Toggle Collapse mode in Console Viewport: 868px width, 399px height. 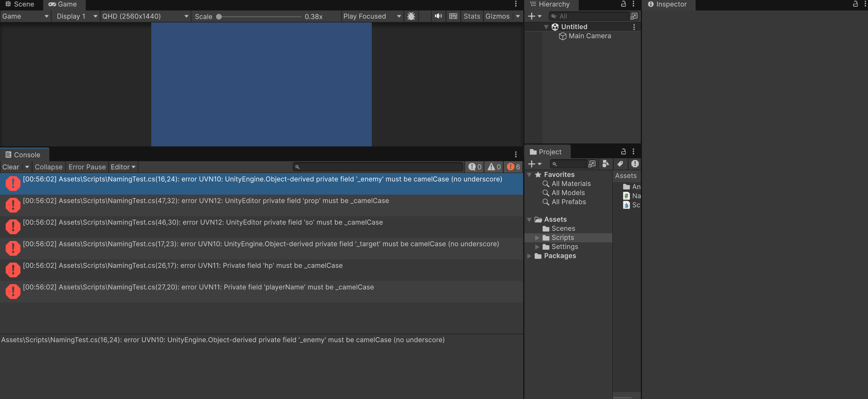(x=48, y=167)
